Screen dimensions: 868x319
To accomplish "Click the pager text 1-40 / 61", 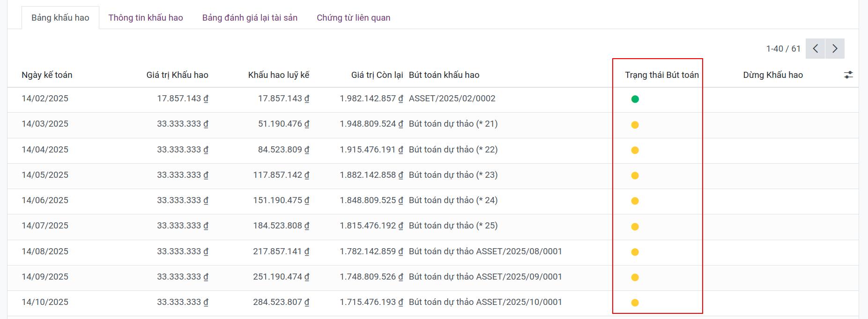I will click(x=783, y=49).
